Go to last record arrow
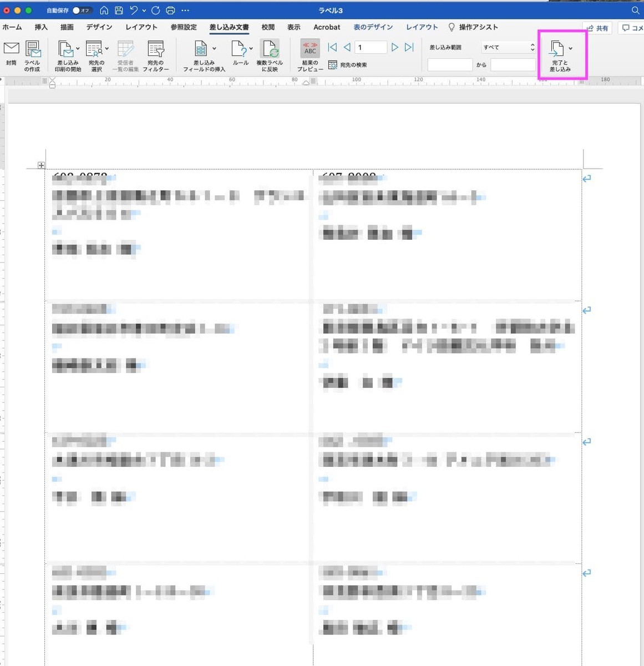 409,47
